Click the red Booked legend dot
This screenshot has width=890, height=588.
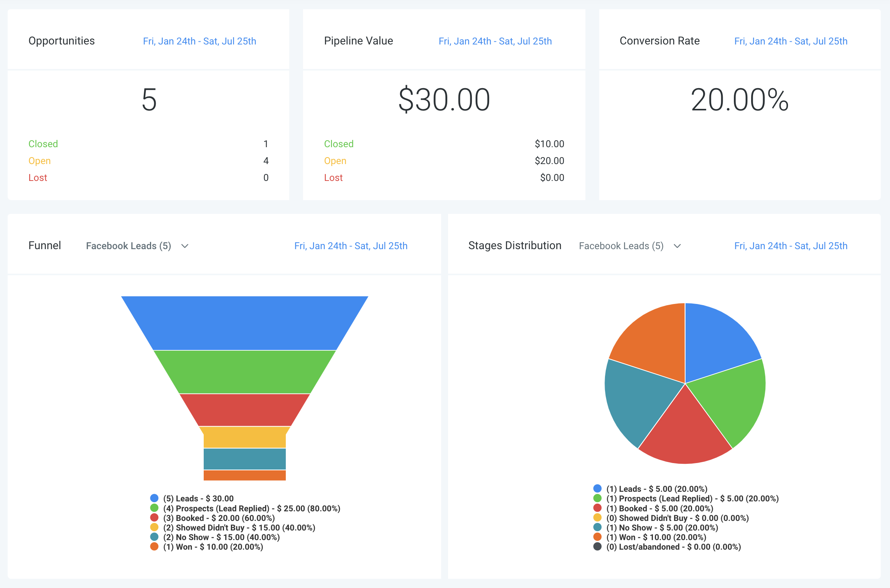(x=154, y=517)
